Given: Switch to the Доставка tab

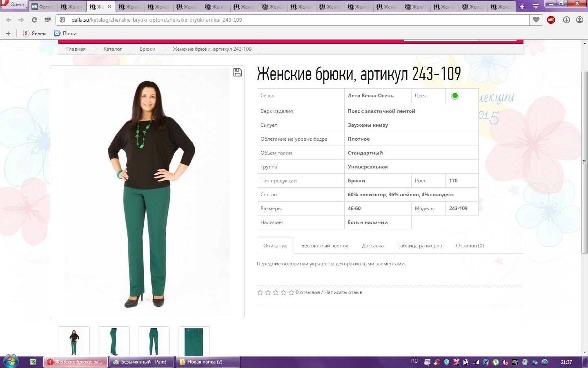Looking at the screenshot, I should [x=372, y=246].
